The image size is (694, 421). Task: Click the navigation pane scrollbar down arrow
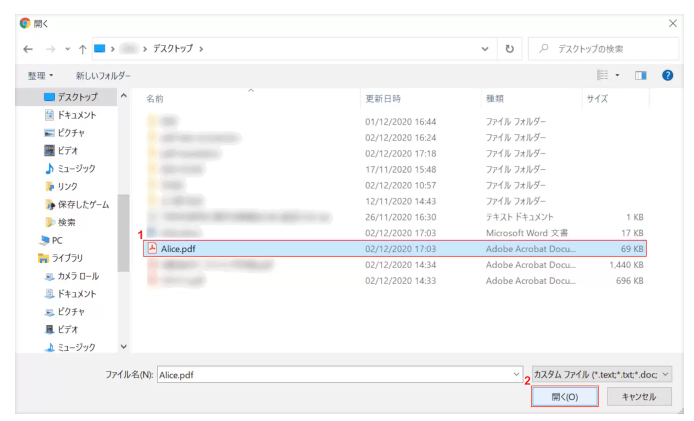124,347
